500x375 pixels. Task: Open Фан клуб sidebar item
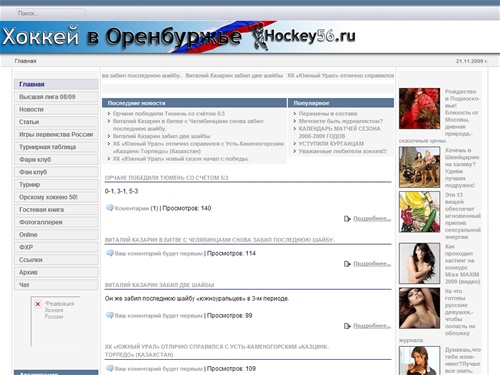[56, 172]
